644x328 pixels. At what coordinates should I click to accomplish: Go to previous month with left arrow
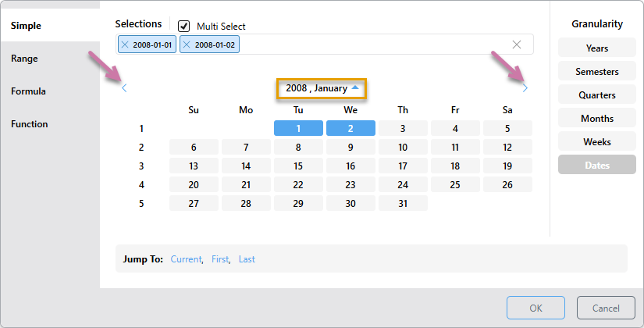coord(124,88)
